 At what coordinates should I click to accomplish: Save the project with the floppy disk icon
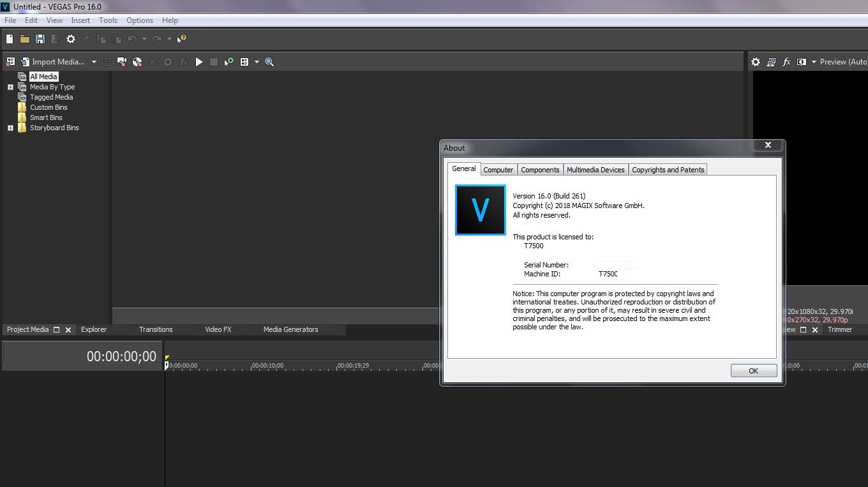[x=40, y=39]
